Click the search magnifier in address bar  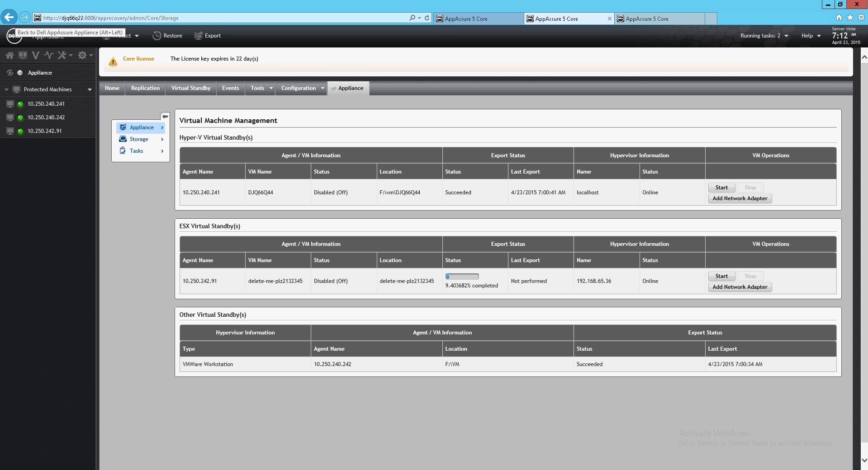pyautogui.click(x=412, y=18)
